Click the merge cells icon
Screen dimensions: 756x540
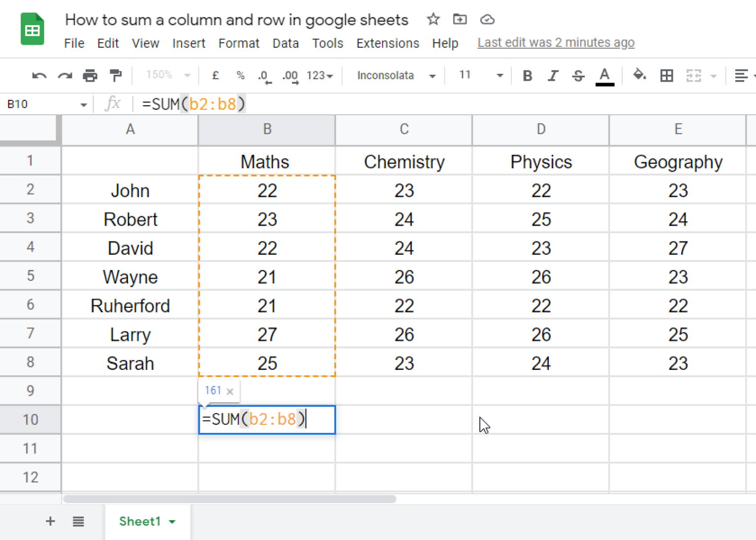[x=693, y=76]
